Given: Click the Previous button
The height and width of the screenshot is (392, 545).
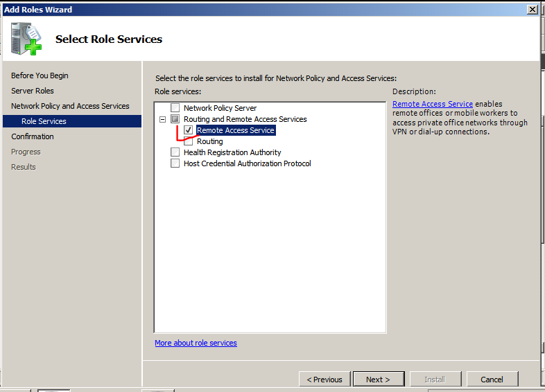Looking at the screenshot, I should (x=325, y=380).
